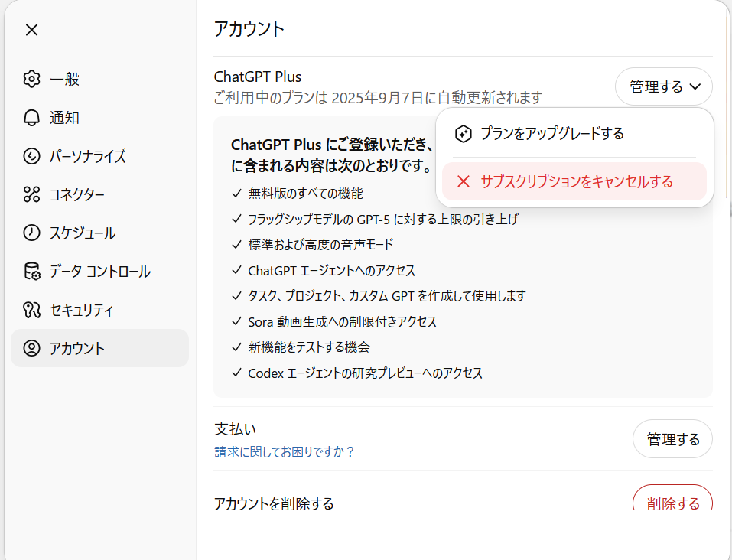732x560 pixels.
Task: Click the Codex エージェント feature line
Action: click(x=365, y=373)
